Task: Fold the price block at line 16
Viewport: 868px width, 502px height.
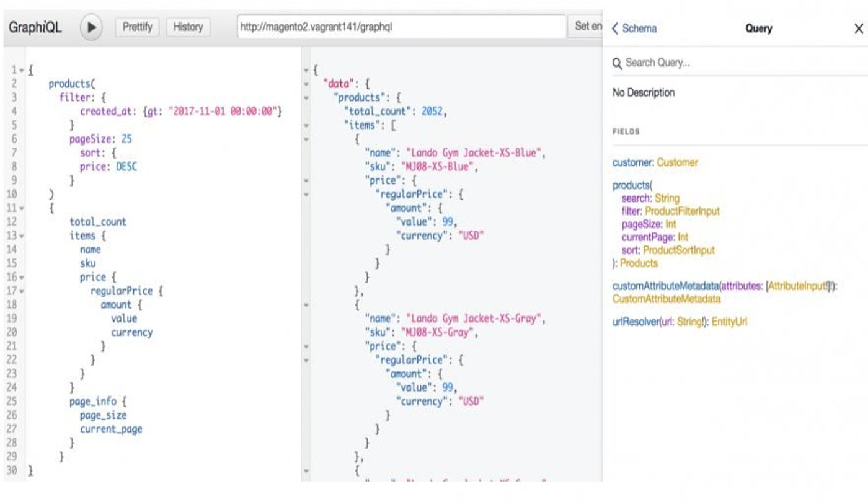Action: pos(22,278)
